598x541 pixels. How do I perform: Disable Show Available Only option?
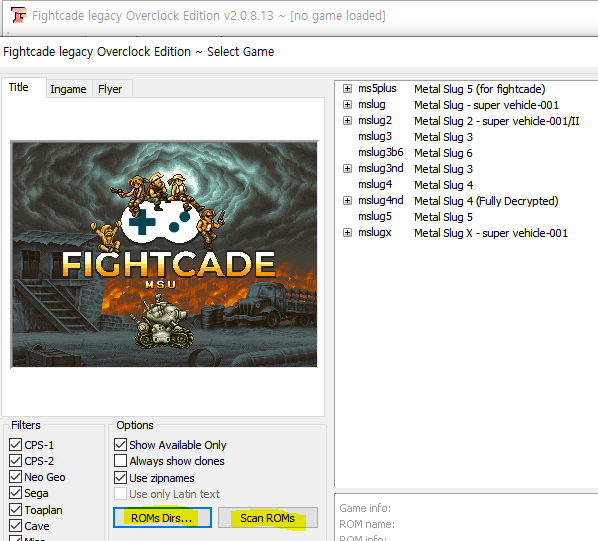tap(121, 444)
